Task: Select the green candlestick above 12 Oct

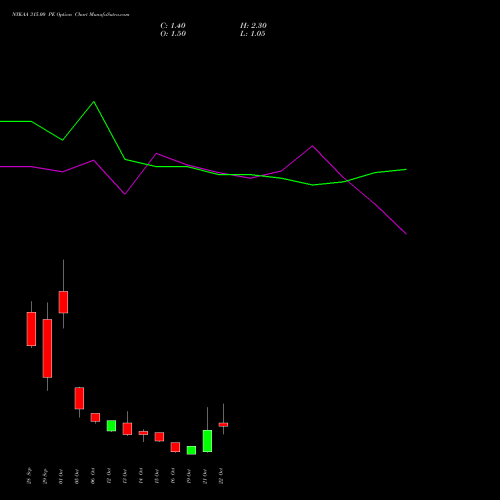Action: [x=111, y=426]
